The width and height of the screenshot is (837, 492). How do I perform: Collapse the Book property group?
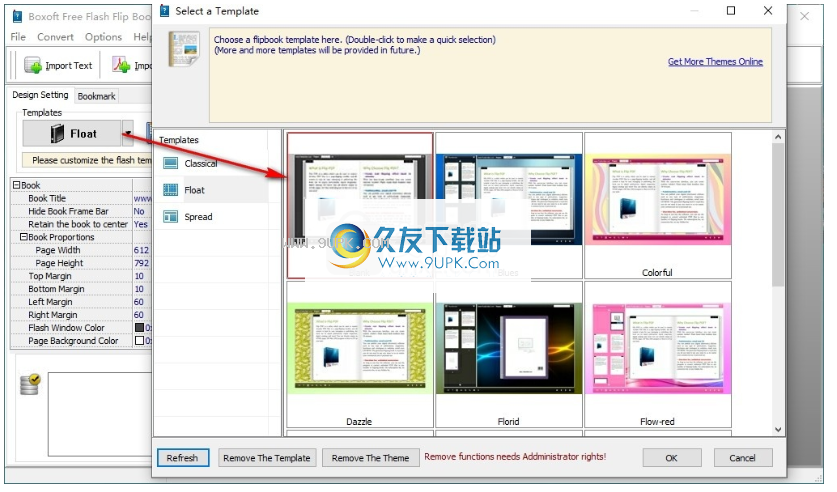click(x=17, y=185)
